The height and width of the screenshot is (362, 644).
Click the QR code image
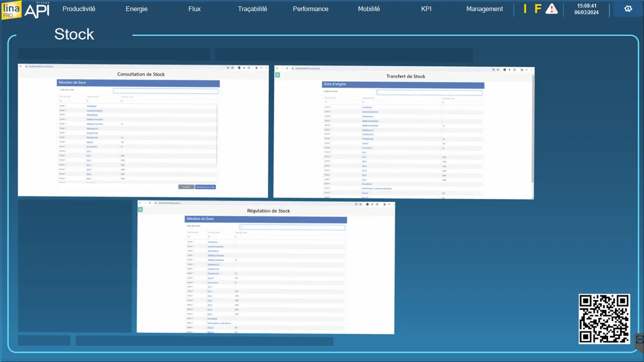point(604,319)
